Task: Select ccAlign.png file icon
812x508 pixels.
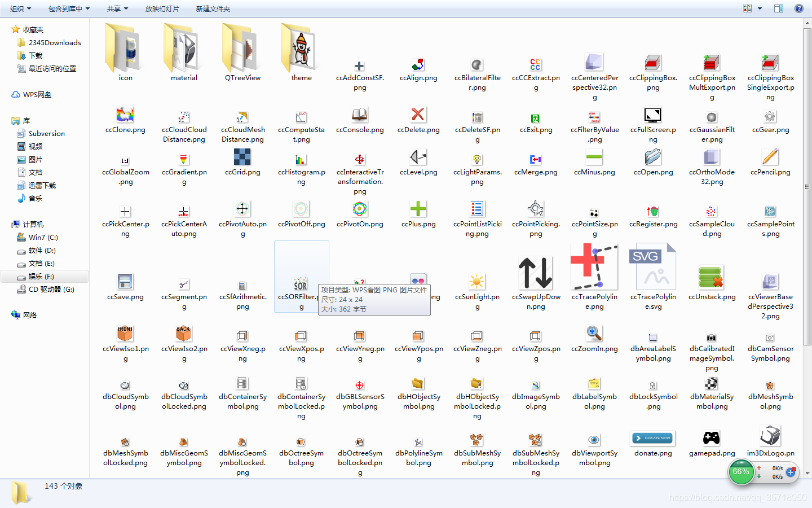Action: [x=418, y=65]
